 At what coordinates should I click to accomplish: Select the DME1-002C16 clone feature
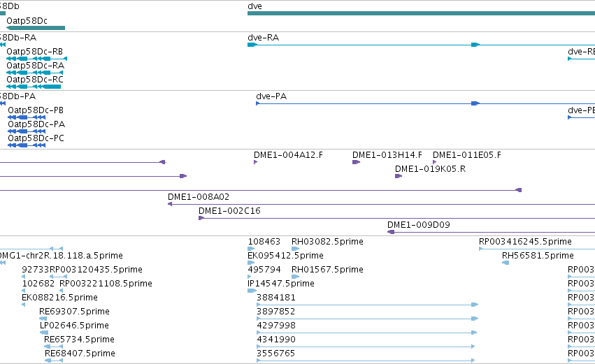tap(396, 219)
